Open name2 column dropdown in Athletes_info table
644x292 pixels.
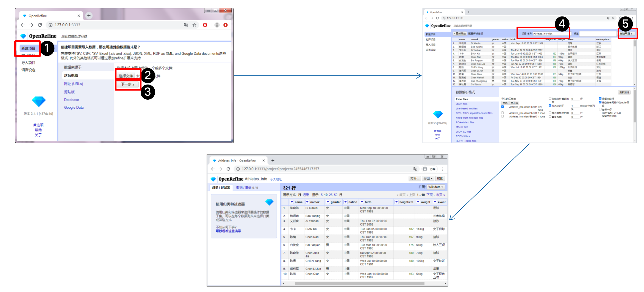(307, 202)
